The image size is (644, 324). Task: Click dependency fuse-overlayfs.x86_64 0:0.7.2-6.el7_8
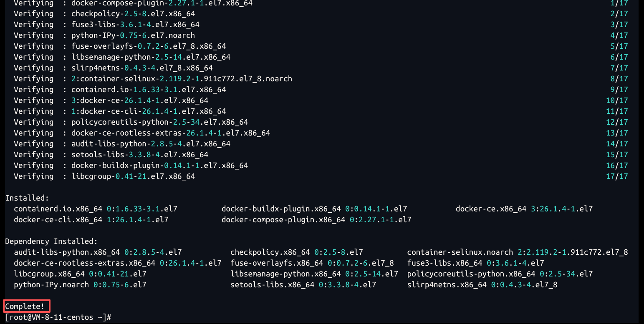pyautogui.click(x=312, y=263)
